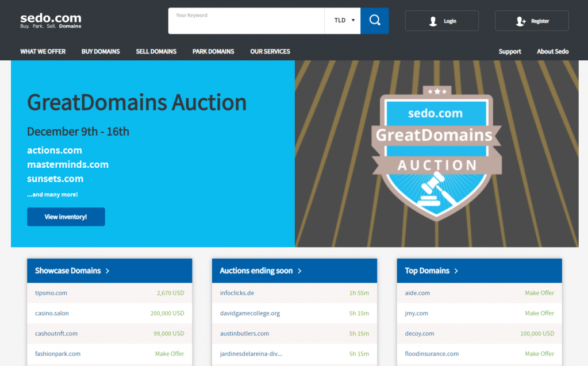Open actions.com in the banner

click(x=55, y=151)
